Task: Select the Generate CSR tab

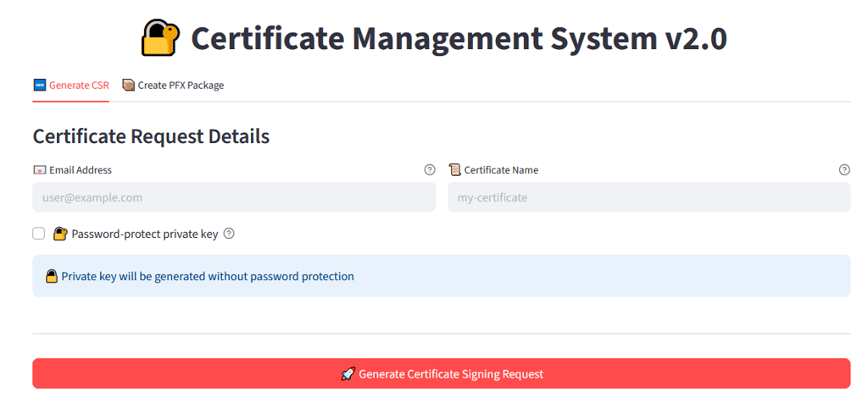Action: click(71, 86)
